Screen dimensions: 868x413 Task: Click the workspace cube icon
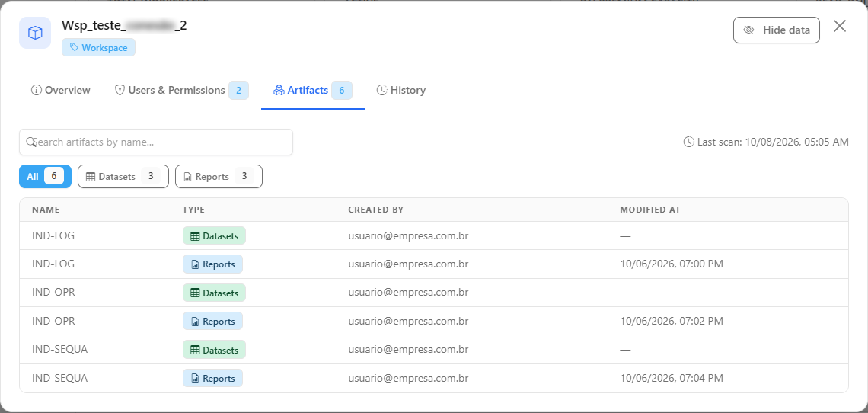coord(35,33)
